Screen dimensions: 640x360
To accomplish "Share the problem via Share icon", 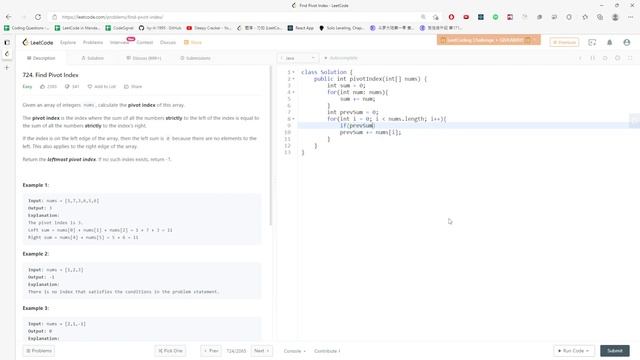I will pos(133,87).
